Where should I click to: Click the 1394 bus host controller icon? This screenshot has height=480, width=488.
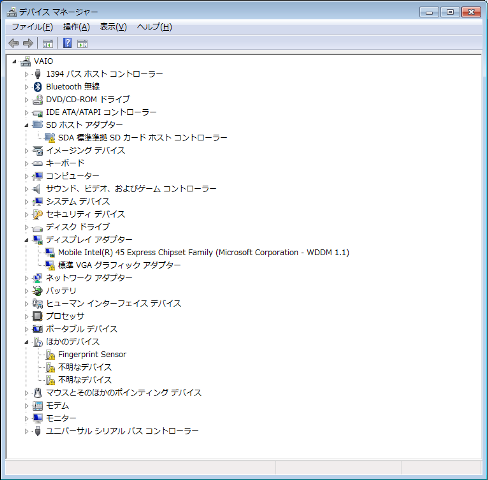click(x=38, y=74)
